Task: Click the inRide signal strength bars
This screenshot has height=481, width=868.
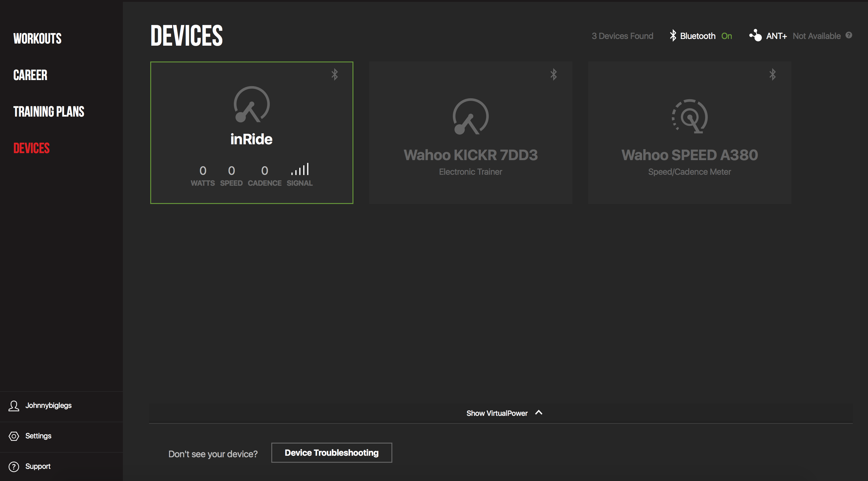Action: point(300,169)
